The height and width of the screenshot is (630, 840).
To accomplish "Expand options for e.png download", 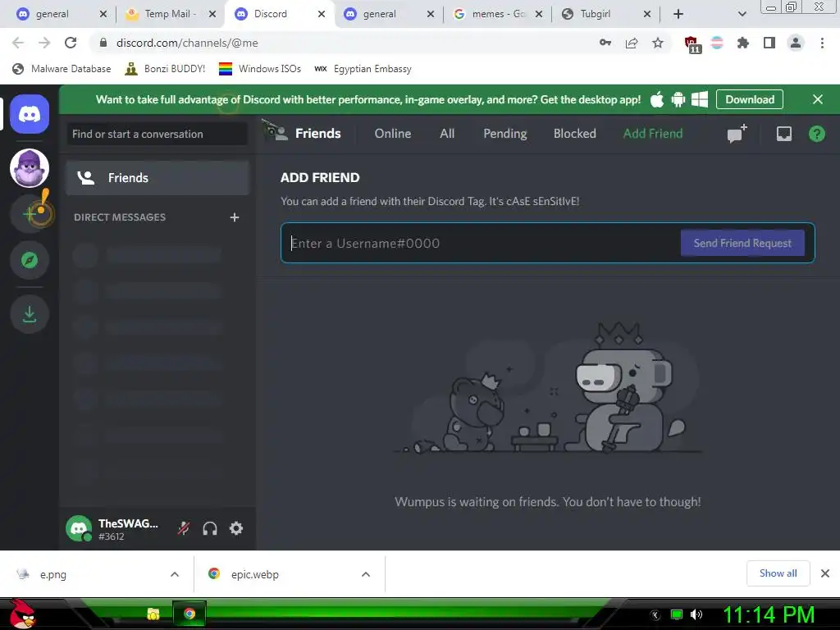I will tap(175, 574).
